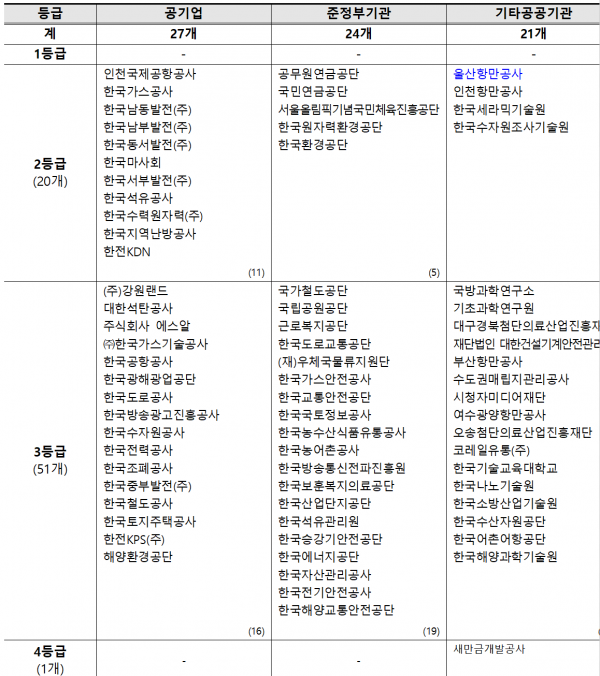Select 부산항만공사 entry

click(488, 362)
